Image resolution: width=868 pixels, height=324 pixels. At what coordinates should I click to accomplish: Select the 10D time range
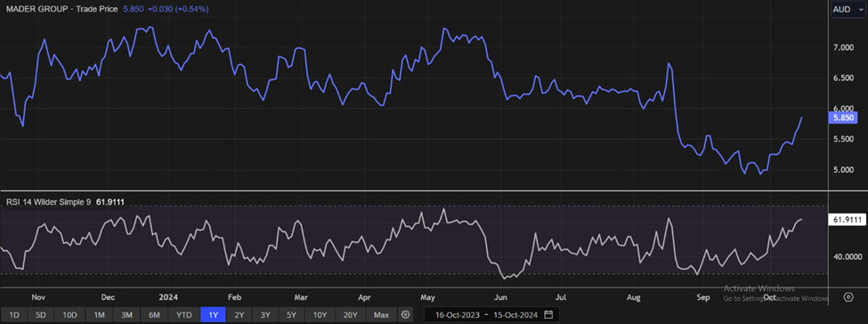coord(69,314)
